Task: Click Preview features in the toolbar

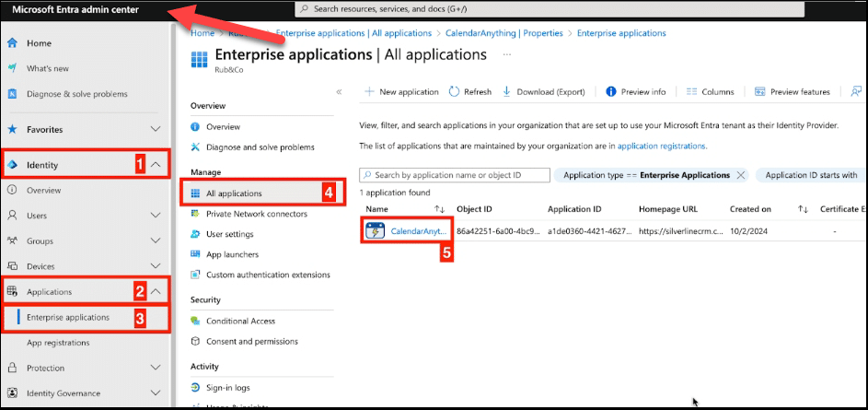Action: coord(793,92)
